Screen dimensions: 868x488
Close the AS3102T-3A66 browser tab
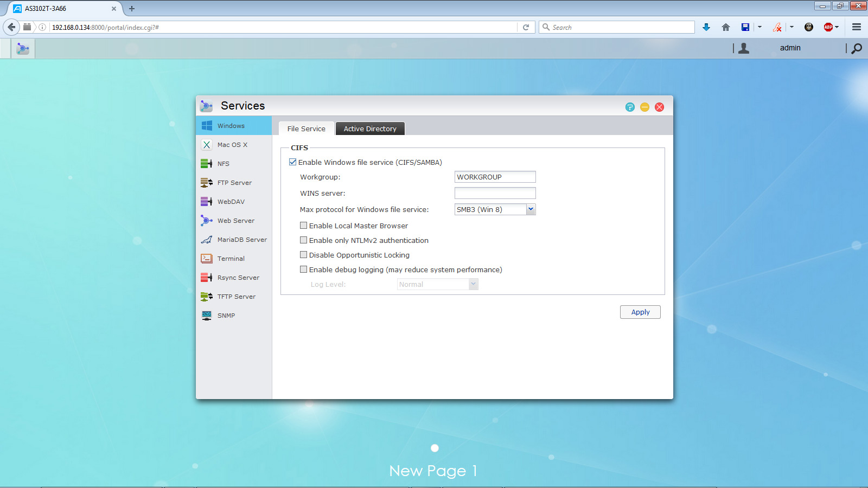coord(114,9)
